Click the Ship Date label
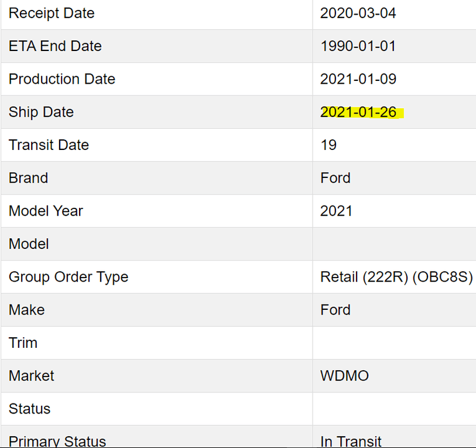This screenshot has width=476, height=448. (x=41, y=112)
